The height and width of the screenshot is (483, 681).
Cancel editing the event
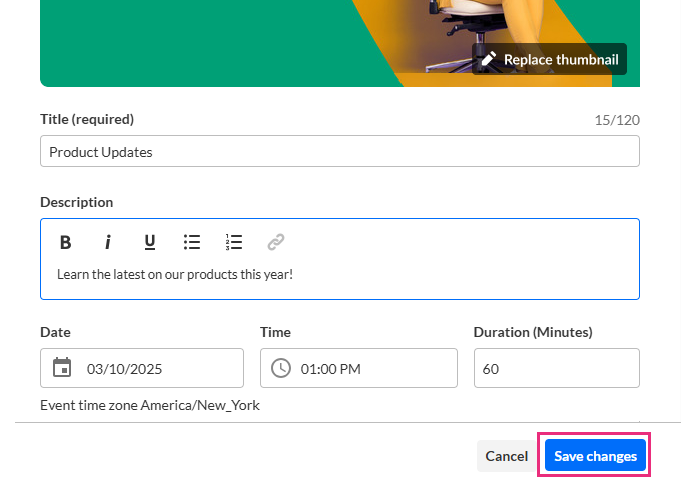pyautogui.click(x=506, y=456)
